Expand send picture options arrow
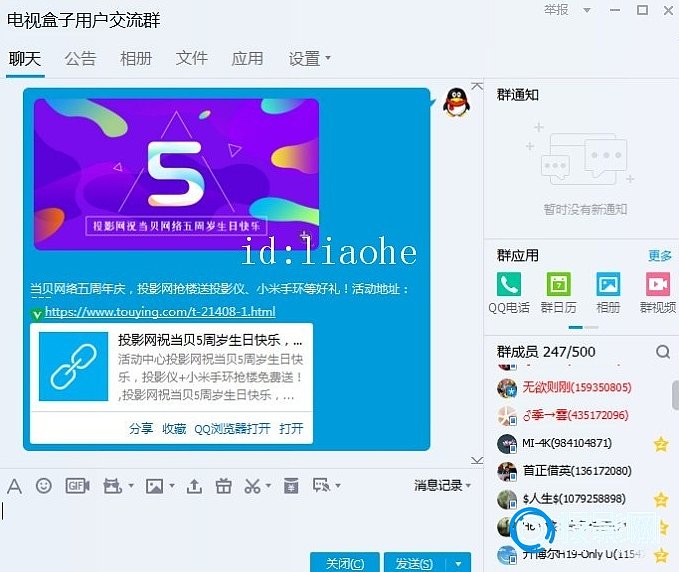Viewport: 679px width, 572px height. click(171, 485)
